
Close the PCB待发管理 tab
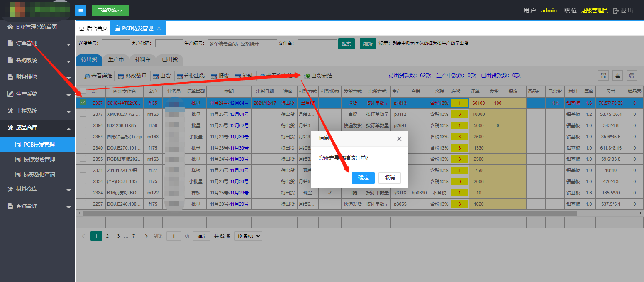pos(159,28)
